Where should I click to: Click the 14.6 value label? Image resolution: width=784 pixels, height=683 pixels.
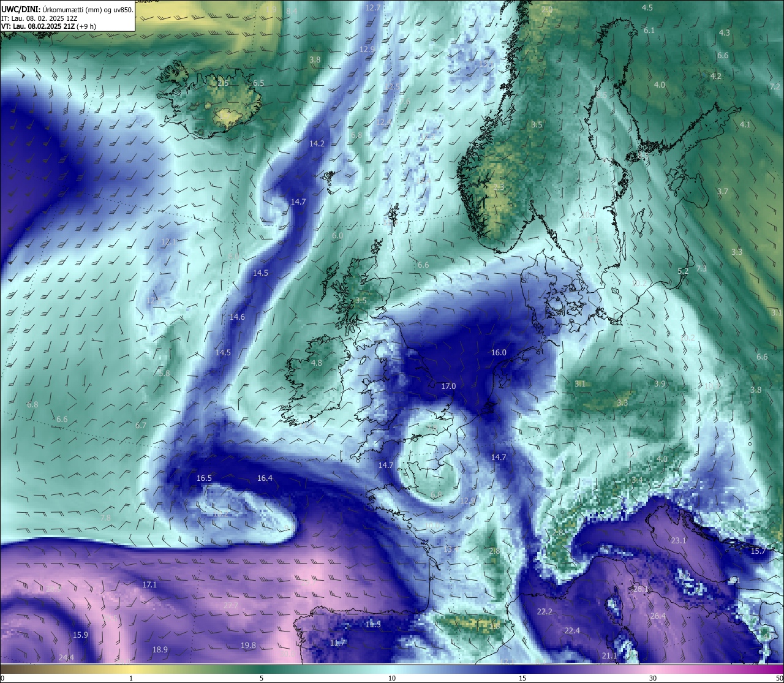tap(237, 317)
